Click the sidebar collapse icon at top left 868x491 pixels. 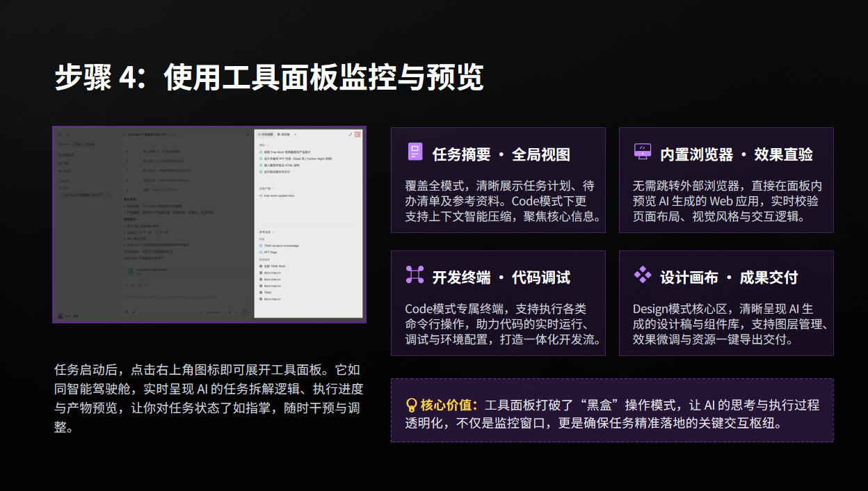[60, 134]
